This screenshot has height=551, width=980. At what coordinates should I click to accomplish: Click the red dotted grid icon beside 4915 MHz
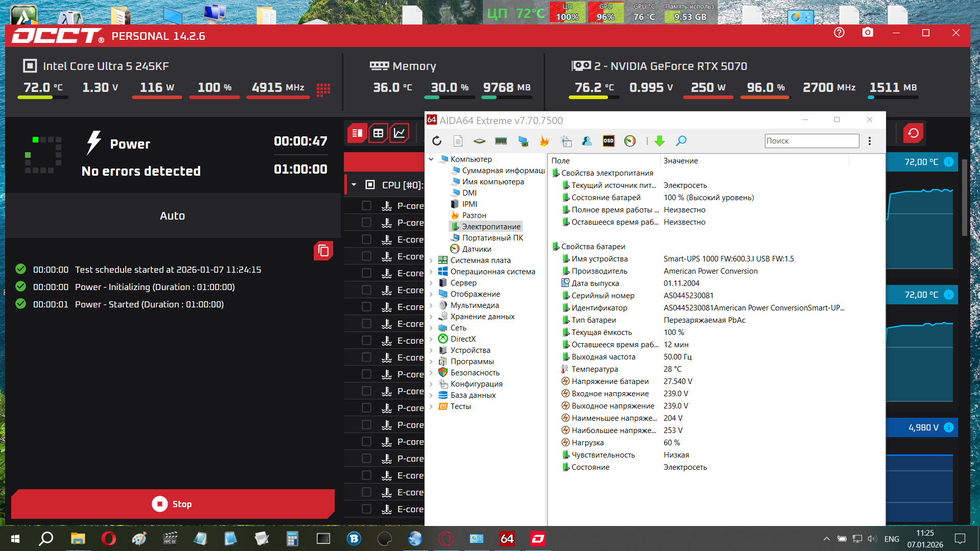coord(323,90)
